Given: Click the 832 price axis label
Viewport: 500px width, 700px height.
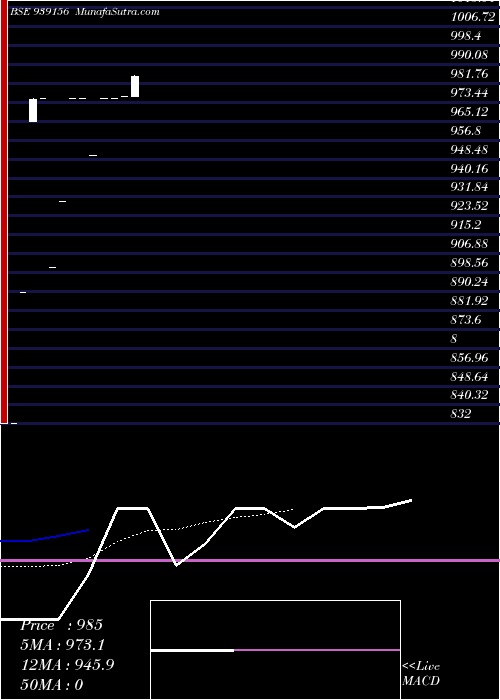Looking at the screenshot, I should point(461,414).
